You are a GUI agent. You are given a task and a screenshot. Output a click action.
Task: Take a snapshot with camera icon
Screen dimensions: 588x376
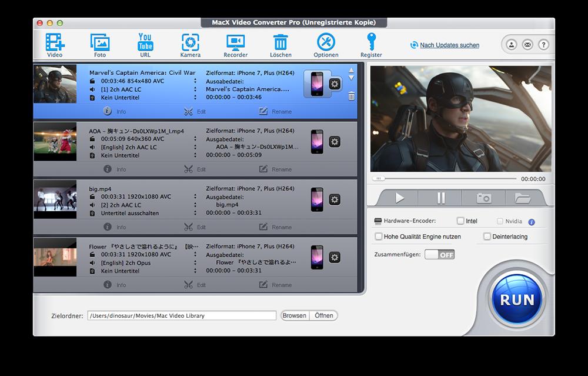tap(484, 198)
